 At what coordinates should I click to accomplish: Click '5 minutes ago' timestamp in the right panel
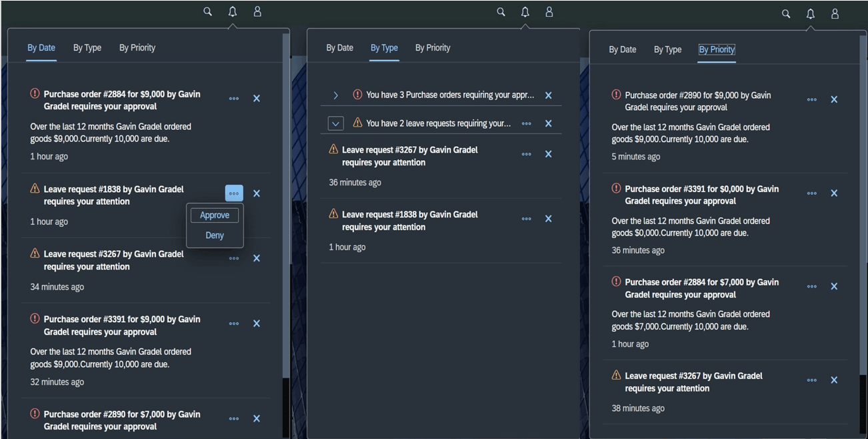point(636,157)
